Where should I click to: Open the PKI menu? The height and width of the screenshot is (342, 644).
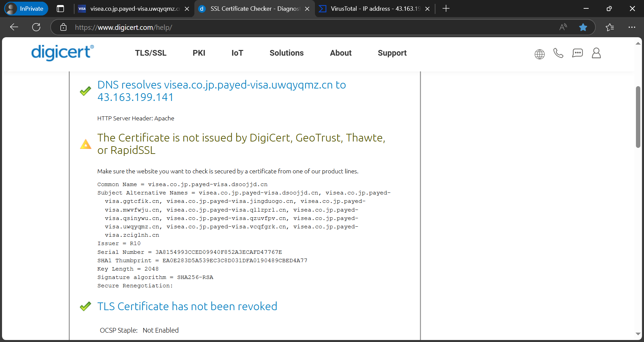[199, 53]
